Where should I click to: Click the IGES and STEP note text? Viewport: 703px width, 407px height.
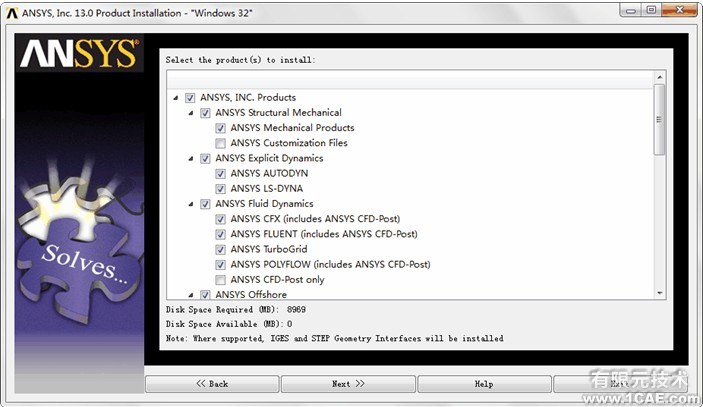click(334, 338)
